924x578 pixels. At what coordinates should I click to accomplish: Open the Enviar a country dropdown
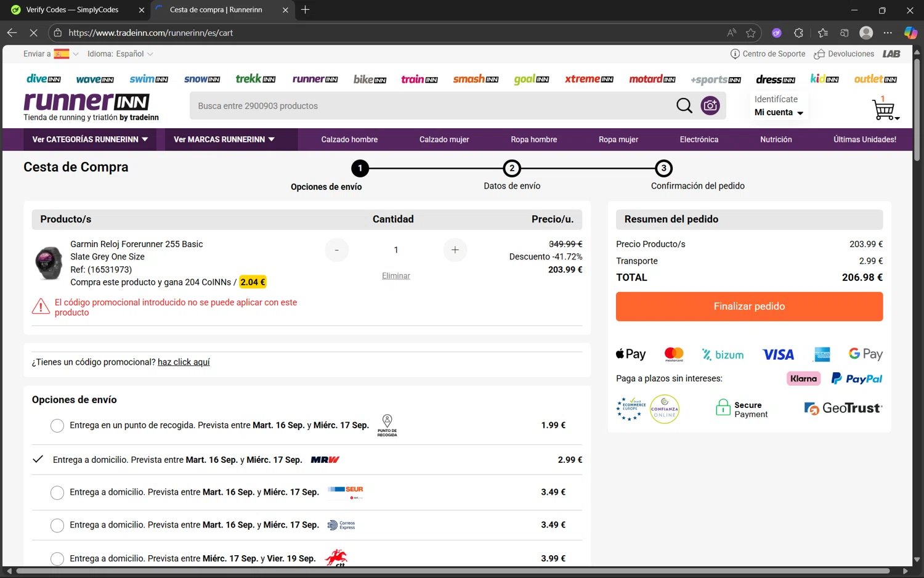51,54
